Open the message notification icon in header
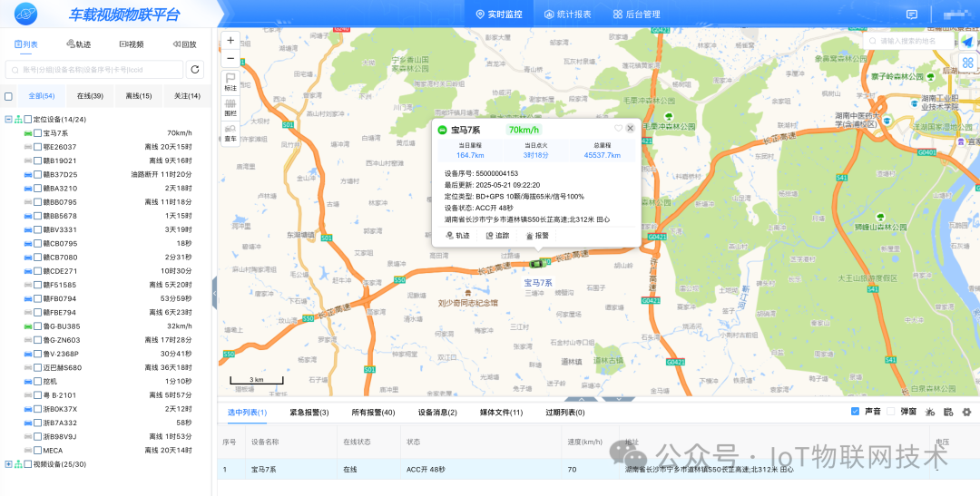 (x=912, y=15)
